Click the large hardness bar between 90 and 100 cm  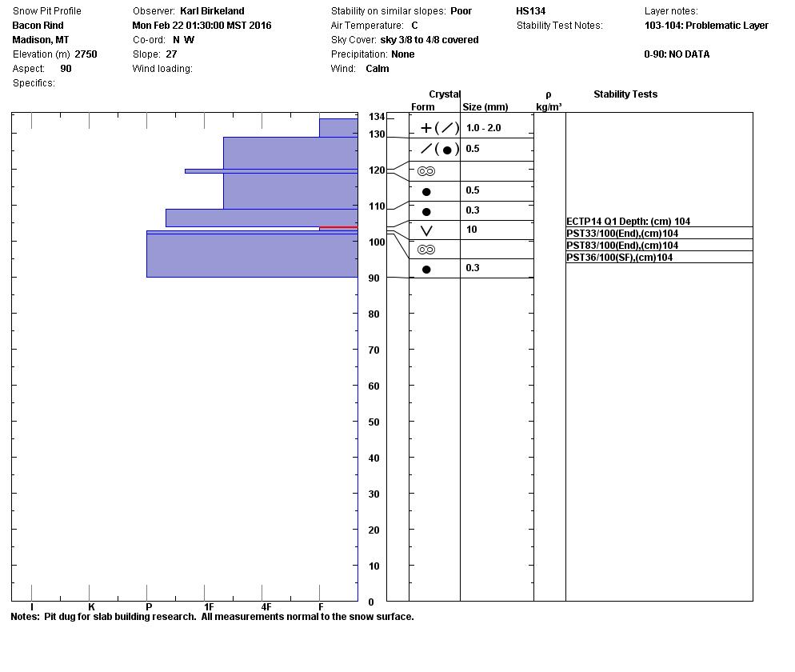pyautogui.click(x=253, y=255)
